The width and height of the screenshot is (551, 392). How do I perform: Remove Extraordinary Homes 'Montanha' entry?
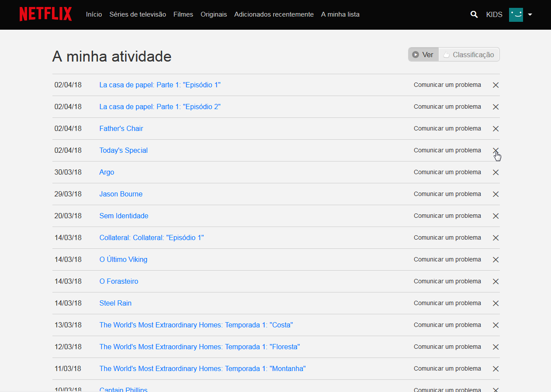(496, 369)
